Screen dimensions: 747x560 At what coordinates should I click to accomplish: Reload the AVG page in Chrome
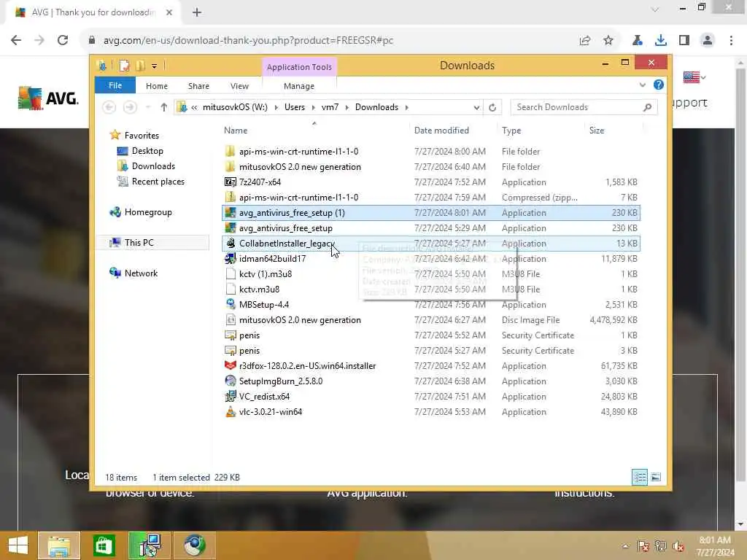pyautogui.click(x=63, y=41)
